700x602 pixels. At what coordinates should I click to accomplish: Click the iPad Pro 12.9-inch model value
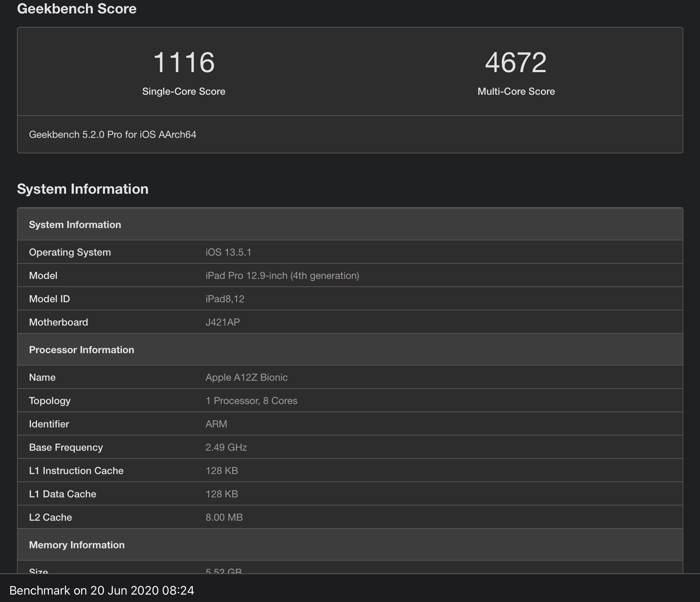(282, 276)
